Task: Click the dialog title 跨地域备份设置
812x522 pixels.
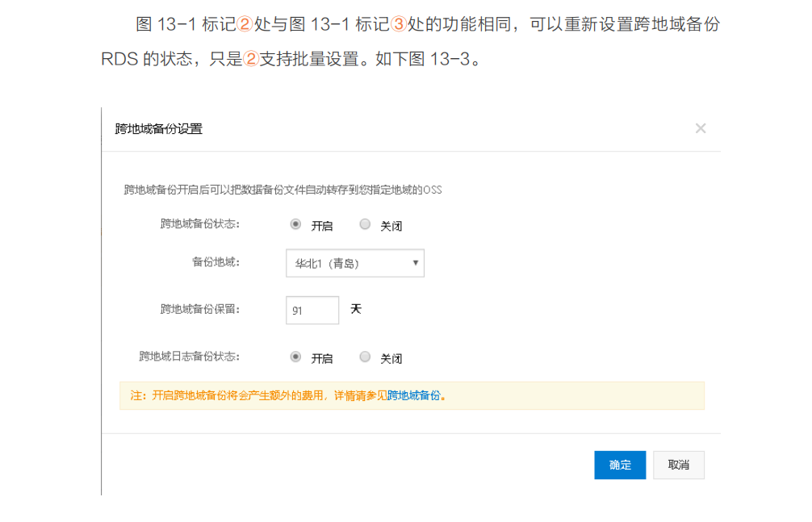Action: coord(158,127)
